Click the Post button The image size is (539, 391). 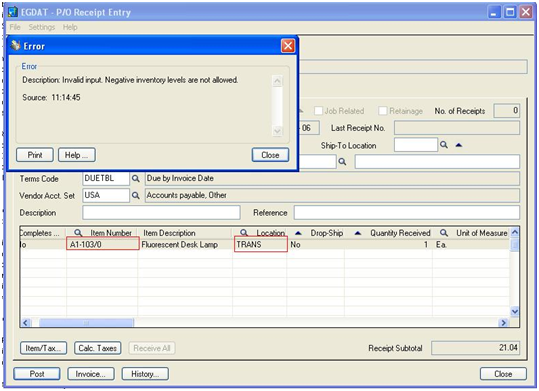coord(37,374)
